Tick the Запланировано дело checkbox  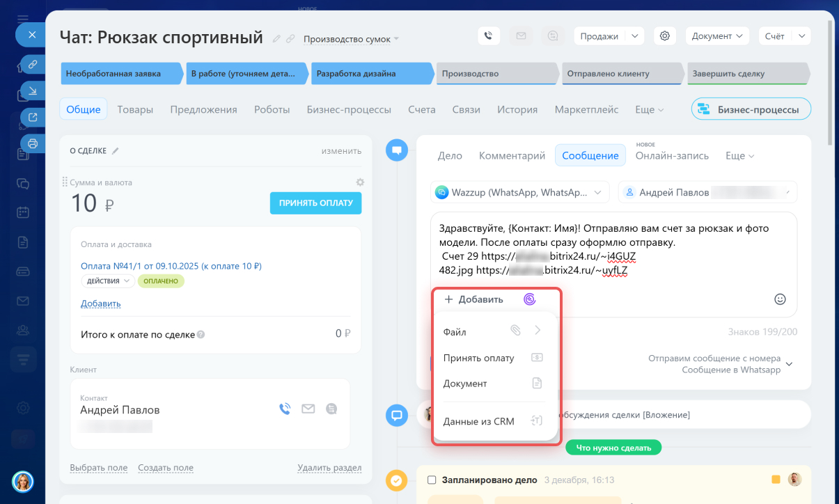[432, 480]
